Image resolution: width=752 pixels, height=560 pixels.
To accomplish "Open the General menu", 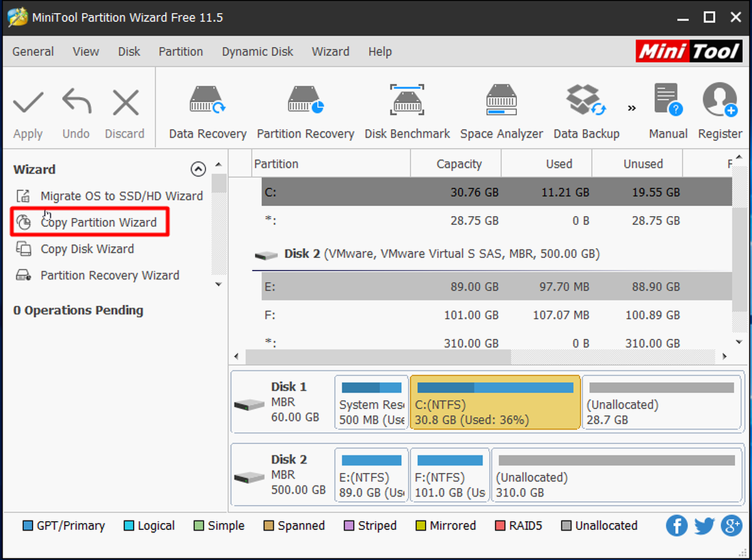I will (x=33, y=51).
